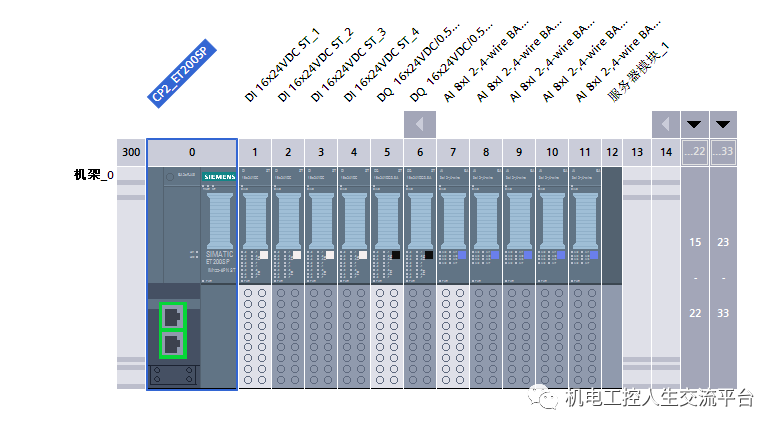
Task: Click the DI 16x24VDC ST_1 label
Action: [282, 66]
